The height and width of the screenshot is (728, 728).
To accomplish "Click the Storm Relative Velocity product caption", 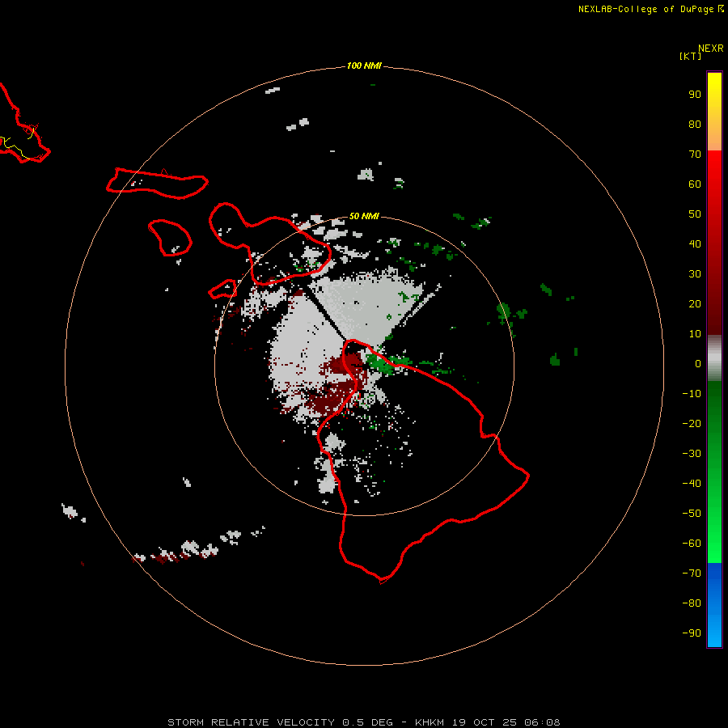I will pos(363,722).
